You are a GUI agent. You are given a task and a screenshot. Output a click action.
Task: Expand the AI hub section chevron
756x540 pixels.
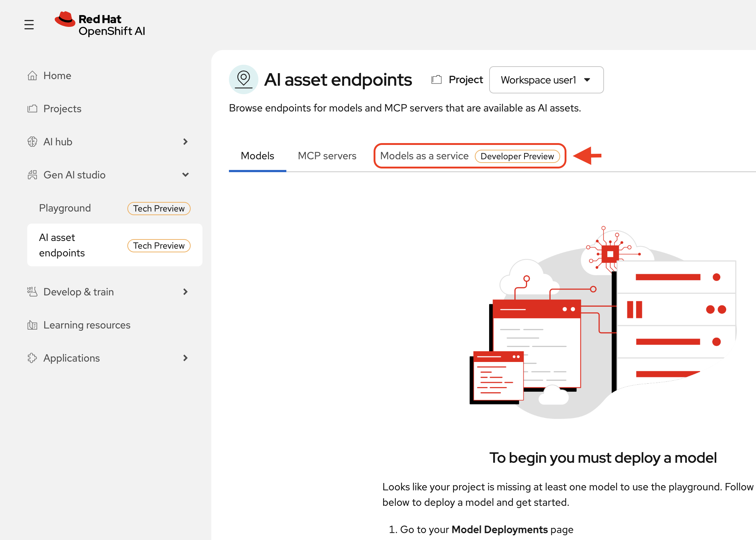click(186, 142)
